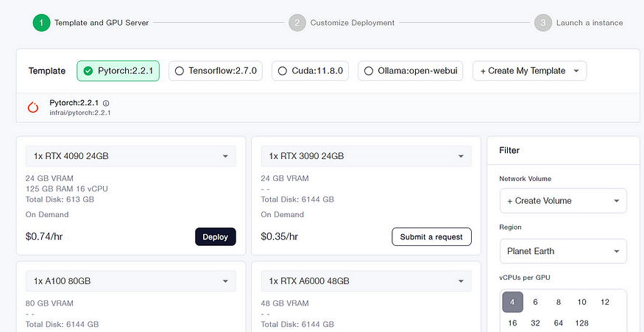Open the Planet Earth region dropdown
The height and width of the screenshot is (332, 644).
[x=563, y=251]
